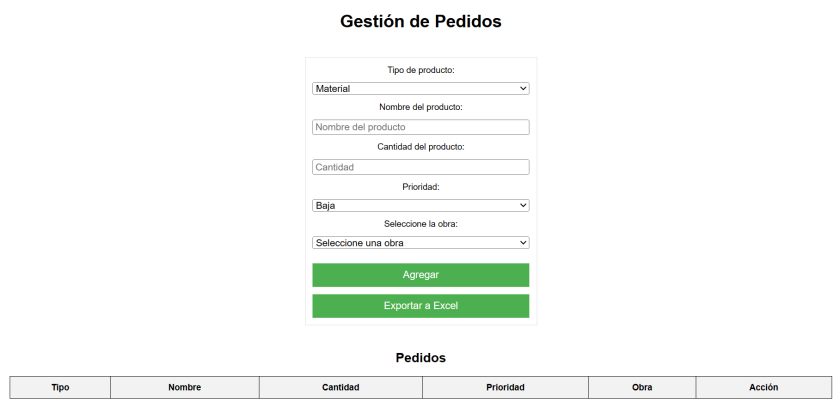Click the 'Tipo de producto:' label

(x=420, y=70)
